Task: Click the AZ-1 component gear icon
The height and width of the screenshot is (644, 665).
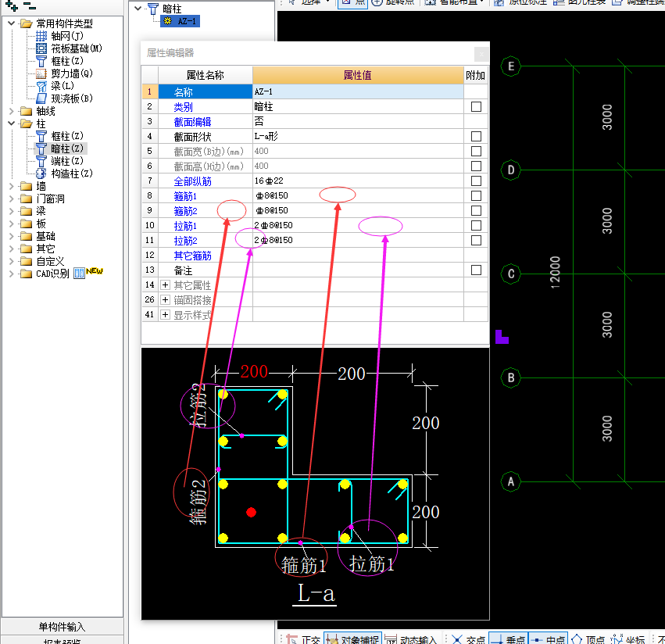Action: (167, 21)
